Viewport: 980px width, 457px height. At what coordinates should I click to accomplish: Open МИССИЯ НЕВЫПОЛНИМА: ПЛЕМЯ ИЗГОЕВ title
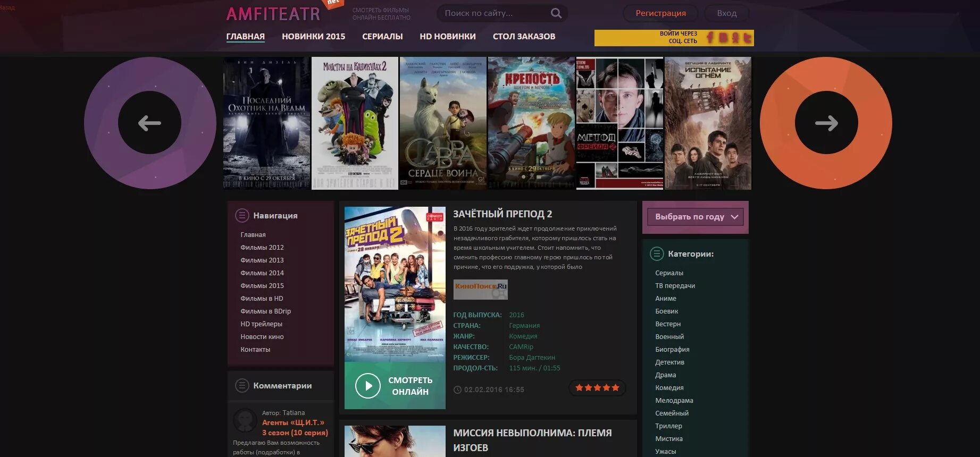pyautogui.click(x=532, y=440)
